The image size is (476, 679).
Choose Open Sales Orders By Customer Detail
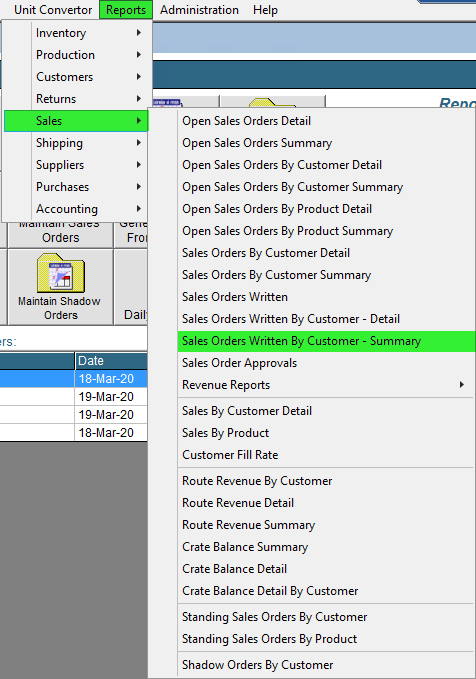point(326,165)
